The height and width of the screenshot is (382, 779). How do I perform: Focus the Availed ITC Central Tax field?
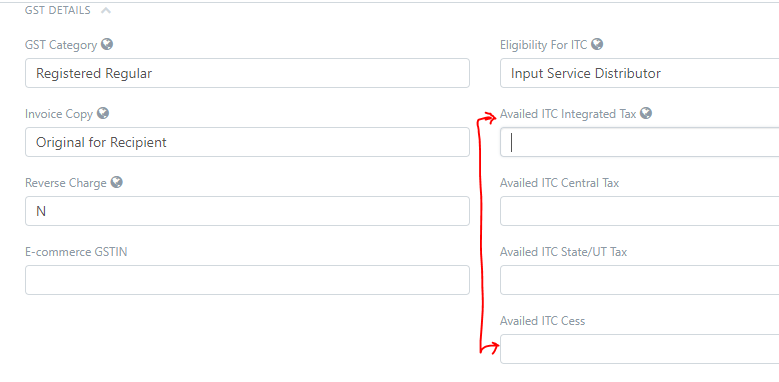(639, 211)
